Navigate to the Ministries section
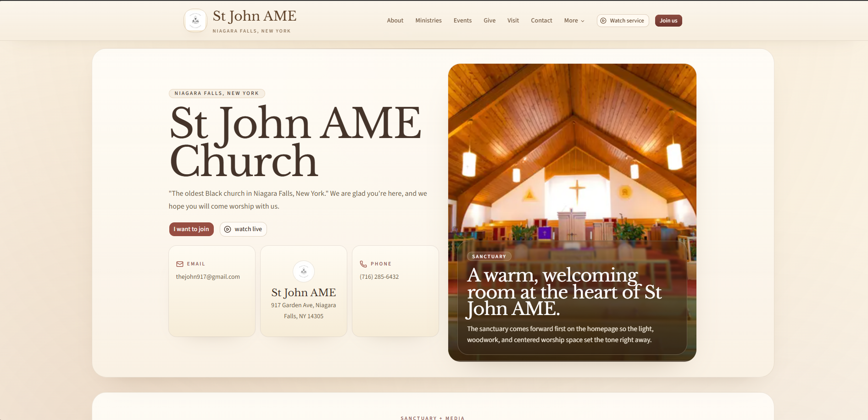This screenshot has width=868, height=420. 428,20
